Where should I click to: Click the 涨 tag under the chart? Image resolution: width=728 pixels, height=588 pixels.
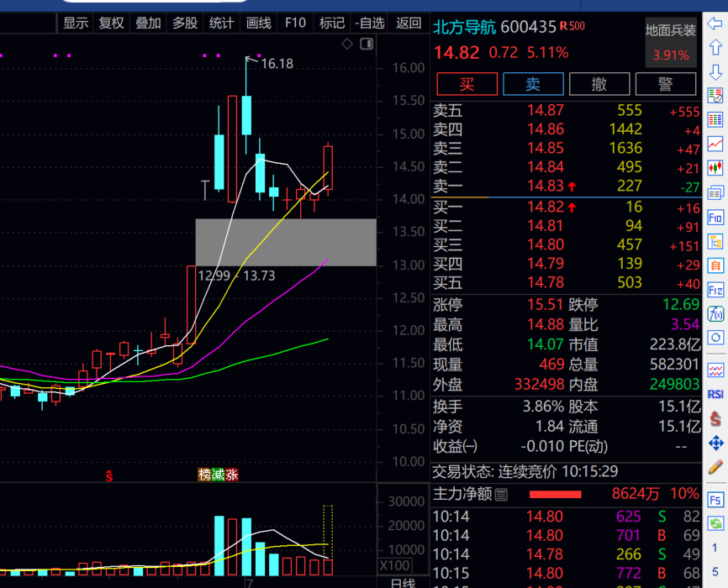pos(232,475)
